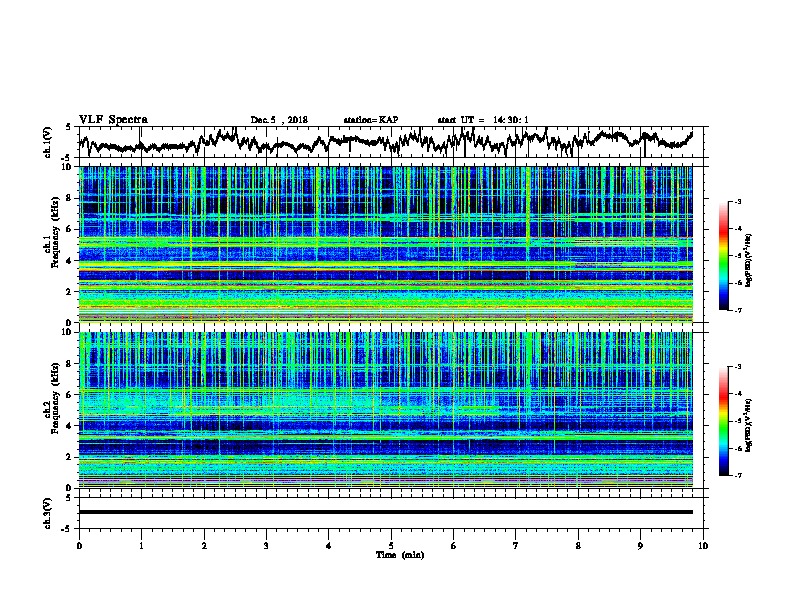Click time axis tick label "5"
Image resolution: width=792 pixels, height=612 pixels.
click(x=391, y=545)
